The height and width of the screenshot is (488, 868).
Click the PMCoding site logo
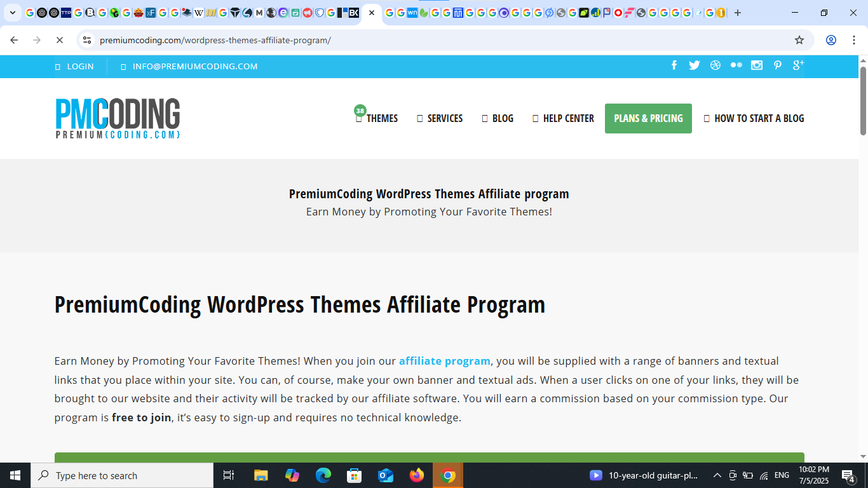[118, 118]
